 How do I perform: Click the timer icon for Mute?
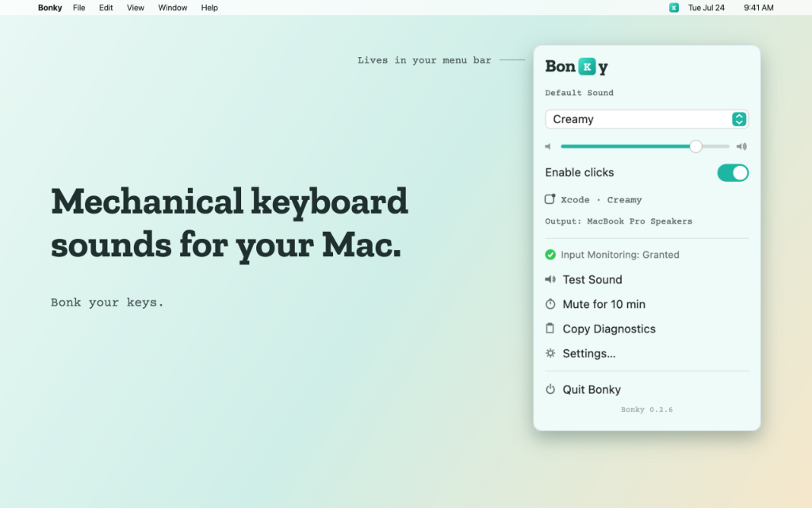(550, 304)
